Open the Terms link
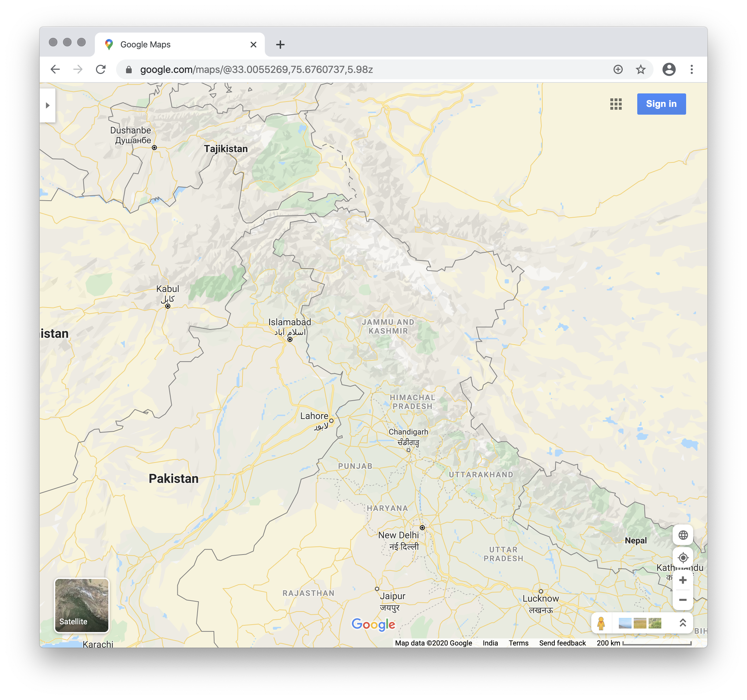This screenshot has height=700, width=747. coord(518,643)
